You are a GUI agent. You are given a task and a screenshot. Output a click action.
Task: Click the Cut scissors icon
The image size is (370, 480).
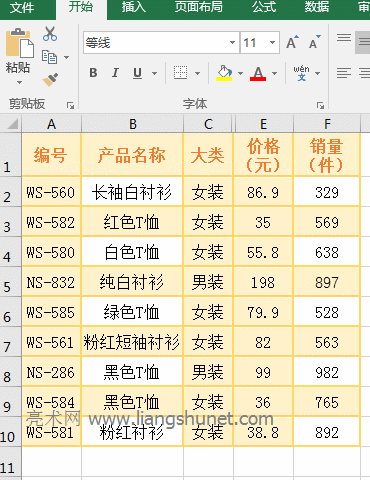tap(50, 34)
